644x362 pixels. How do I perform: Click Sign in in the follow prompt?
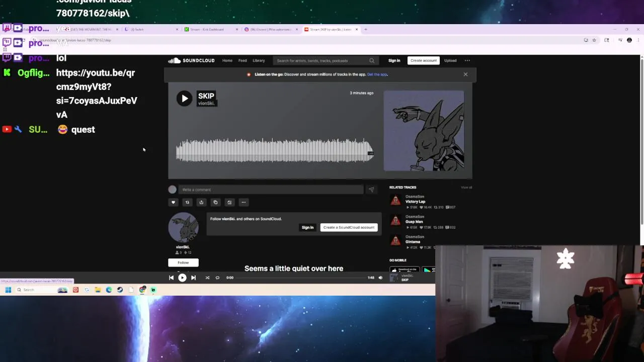click(307, 227)
